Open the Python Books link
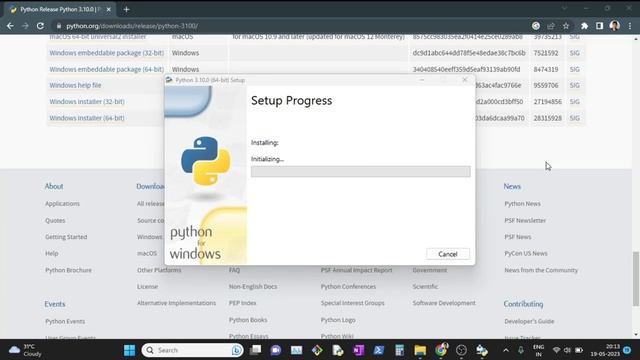Screen dimensions: 640x360 coord(248,320)
